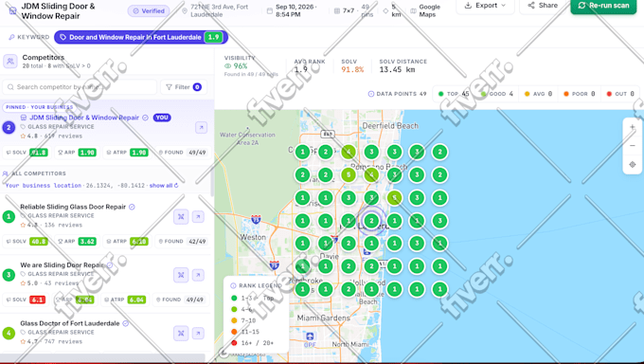Click the YOU badge on JDM card
Image resolution: width=644 pixels, height=364 pixels.
tap(162, 118)
